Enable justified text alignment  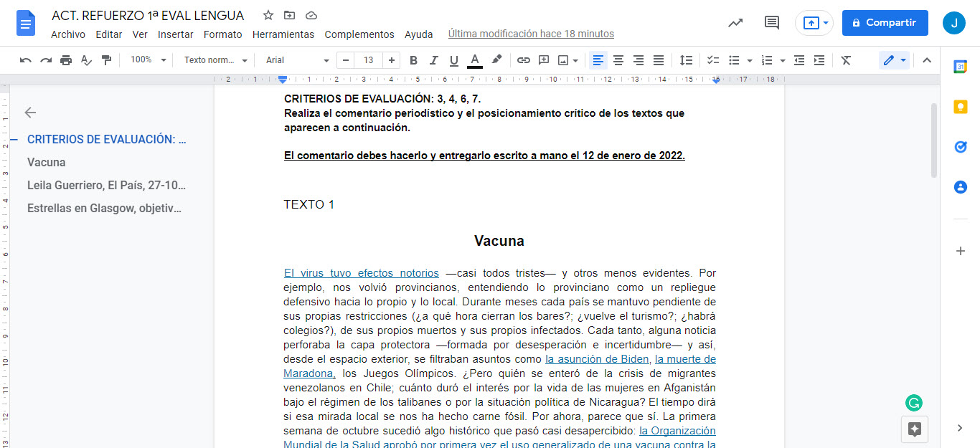[658, 60]
